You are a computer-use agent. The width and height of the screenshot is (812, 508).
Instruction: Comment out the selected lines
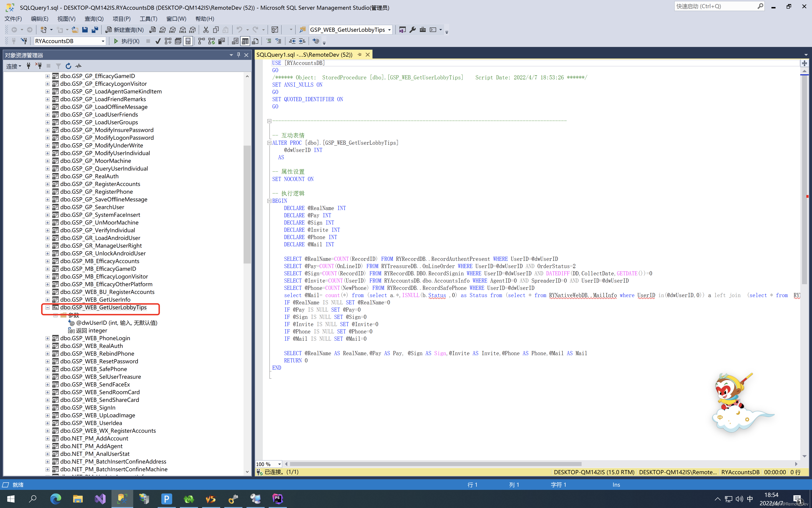coord(269,41)
